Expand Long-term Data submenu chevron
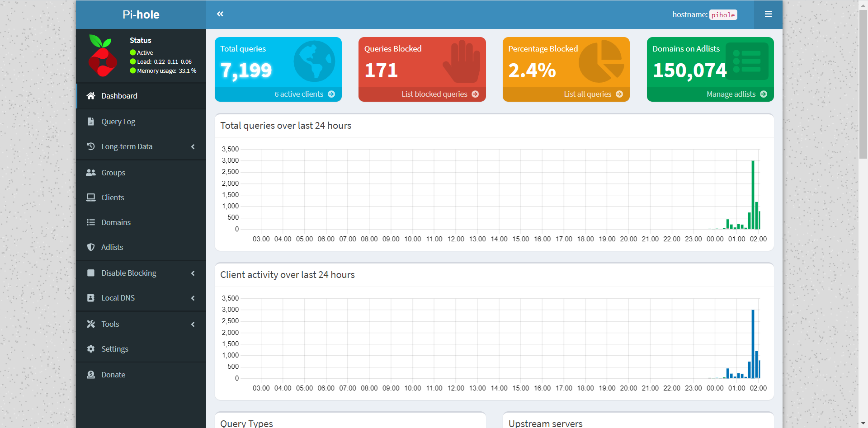 (193, 146)
